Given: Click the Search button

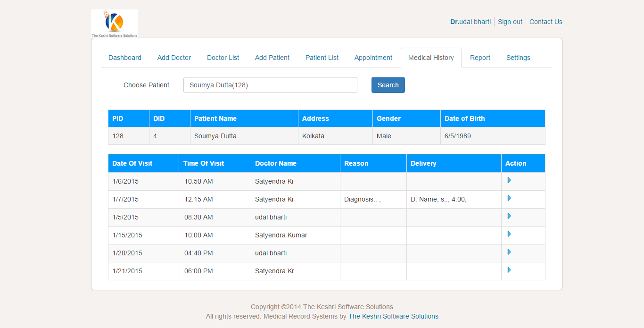Looking at the screenshot, I should [388, 85].
